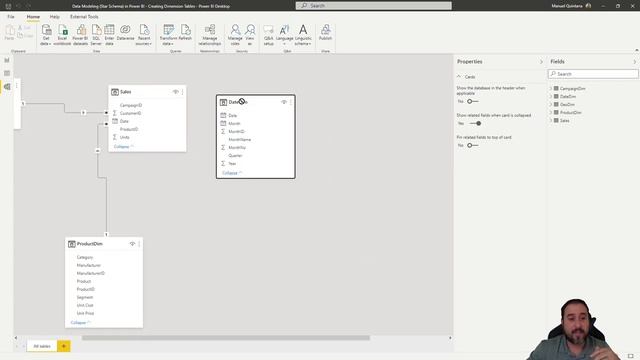Import from Excel workbook
This screenshot has width=640, height=360.
[x=62, y=35]
